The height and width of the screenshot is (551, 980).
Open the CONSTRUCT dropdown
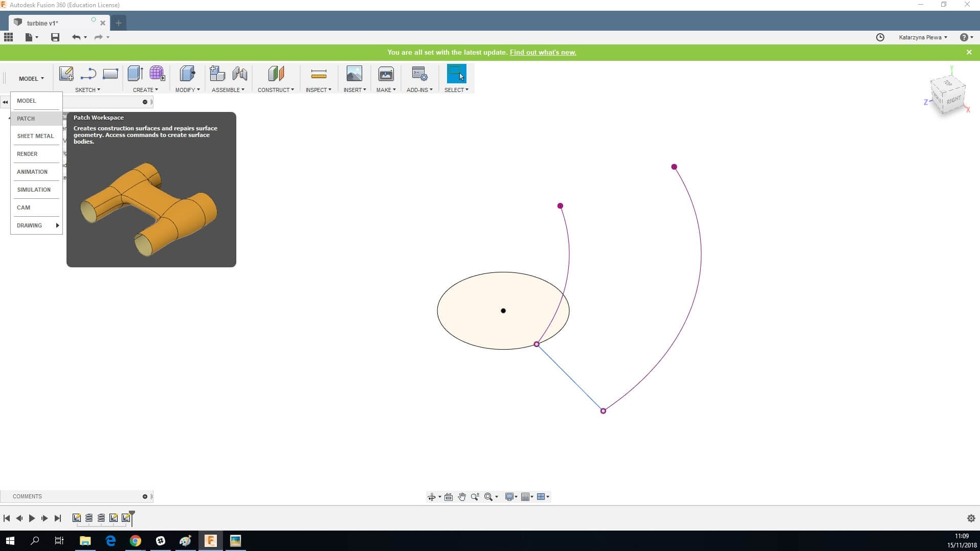point(276,90)
